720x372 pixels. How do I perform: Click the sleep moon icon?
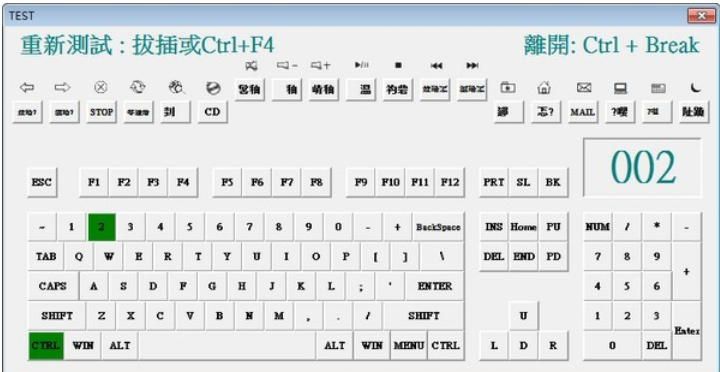pyautogui.click(x=697, y=87)
